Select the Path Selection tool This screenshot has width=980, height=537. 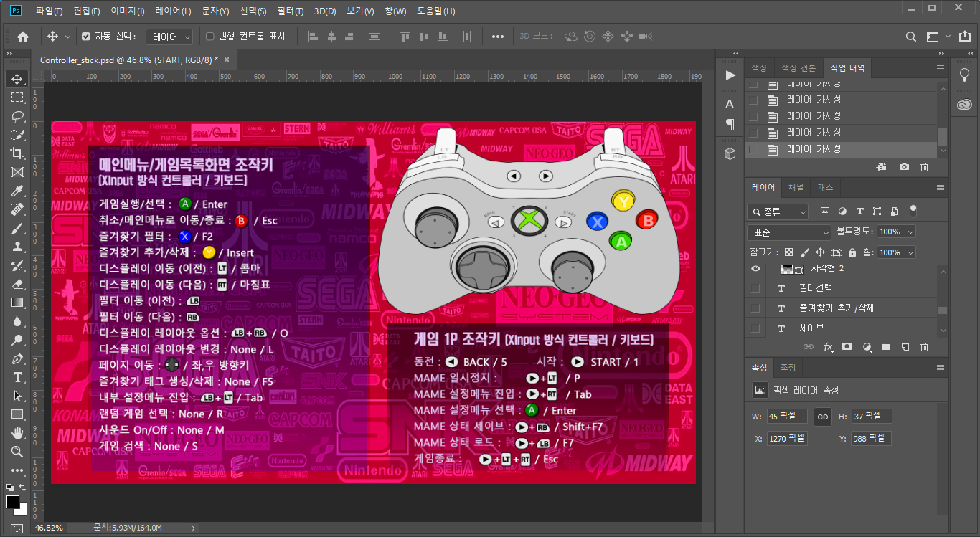click(17, 396)
